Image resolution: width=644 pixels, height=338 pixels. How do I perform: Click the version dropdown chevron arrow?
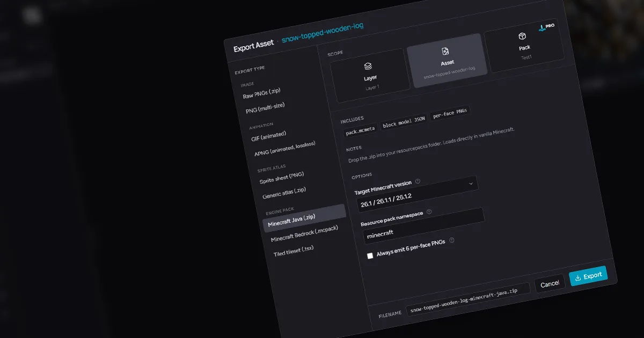point(471,183)
